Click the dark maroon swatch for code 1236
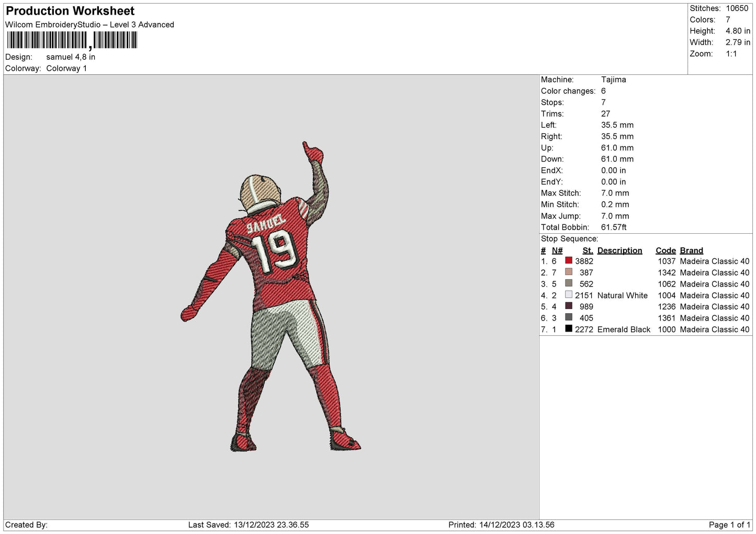The height and width of the screenshot is (534, 756). click(569, 306)
